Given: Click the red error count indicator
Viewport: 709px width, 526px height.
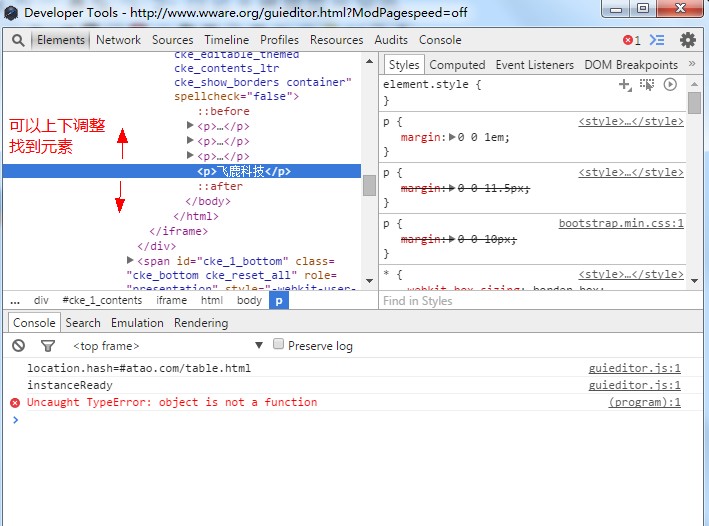Looking at the screenshot, I should pyautogui.click(x=631, y=40).
